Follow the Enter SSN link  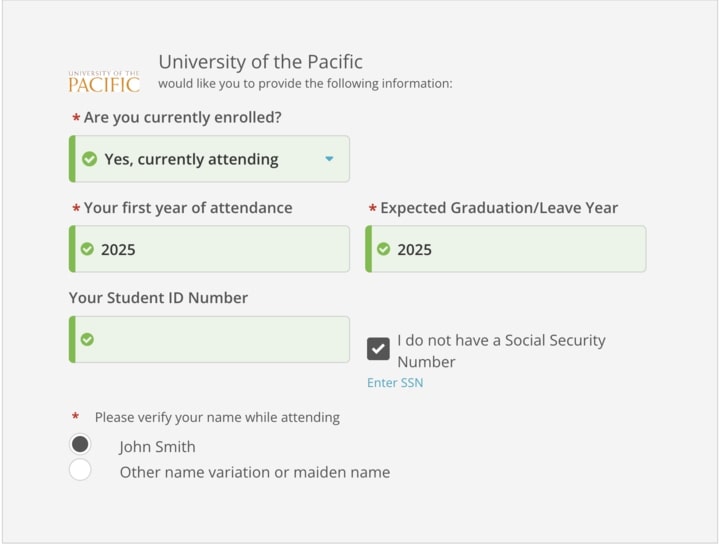point(395,382)
